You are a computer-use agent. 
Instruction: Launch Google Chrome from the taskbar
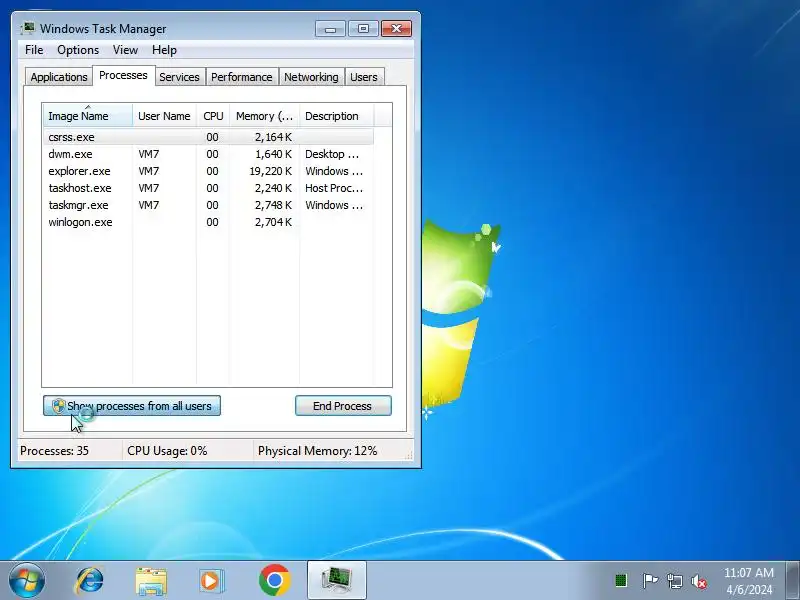(274, 580)
